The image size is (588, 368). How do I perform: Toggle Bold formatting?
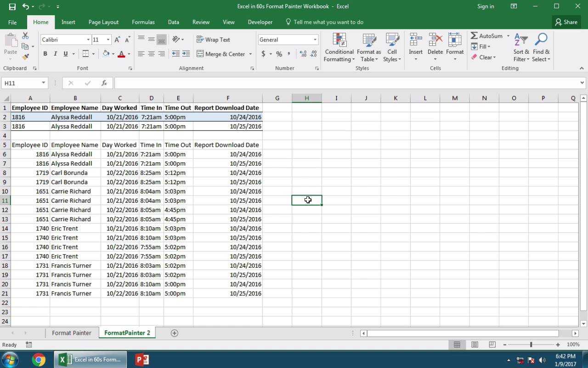[x=45, y=54]
